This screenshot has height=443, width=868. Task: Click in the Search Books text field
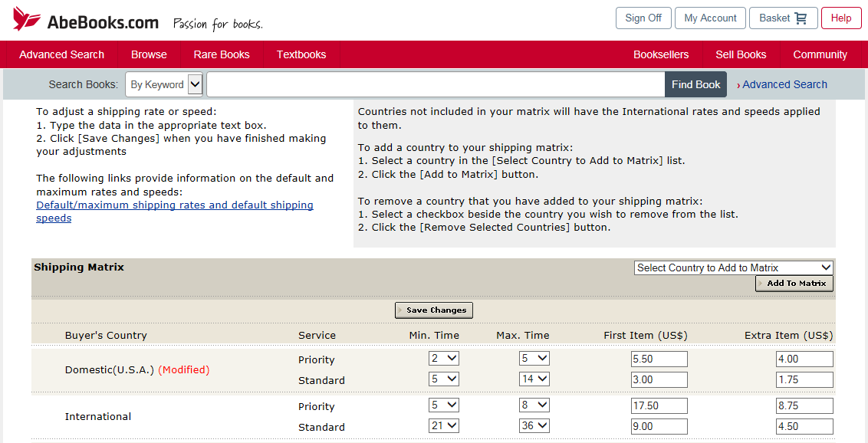[435, 84]
